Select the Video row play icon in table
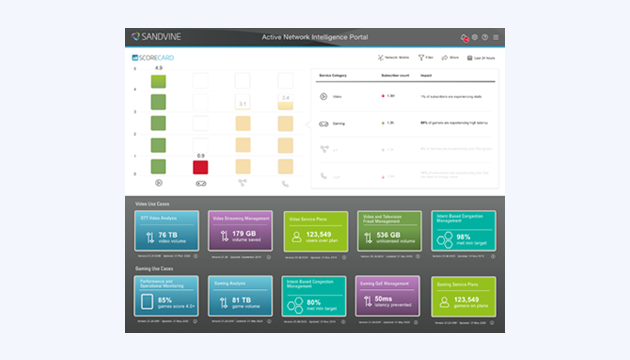 pos(323,96)
